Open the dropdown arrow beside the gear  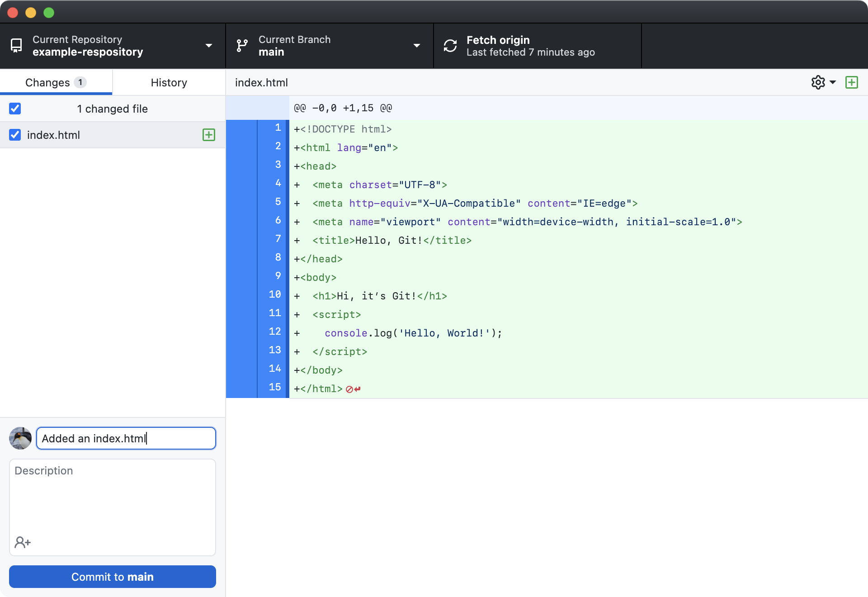833,82
